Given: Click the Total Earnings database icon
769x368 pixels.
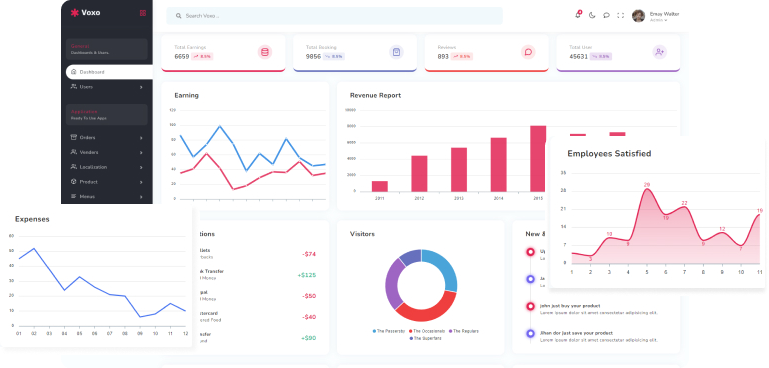Looking at the screenshot, I should click(265, 52).
